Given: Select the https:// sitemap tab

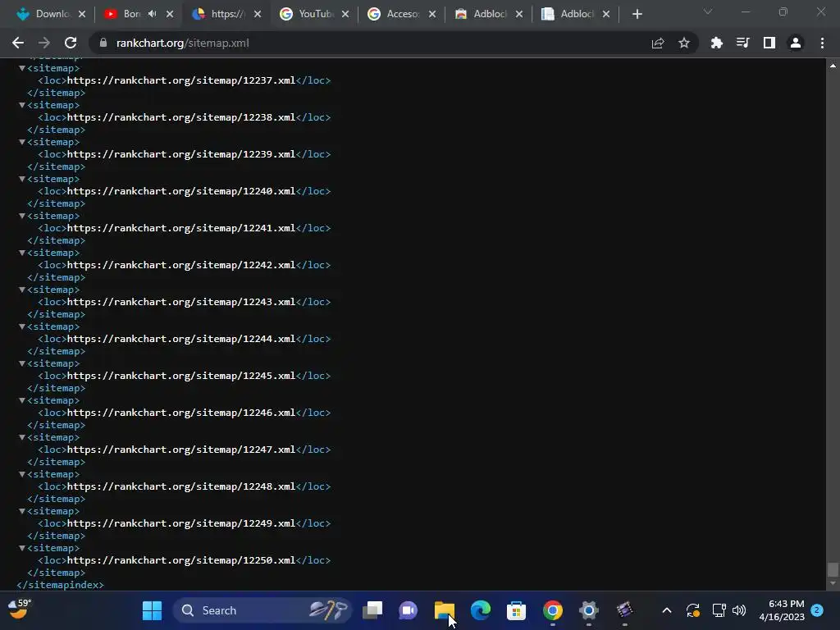Looking at the screenshot, I should coord(227,14).
